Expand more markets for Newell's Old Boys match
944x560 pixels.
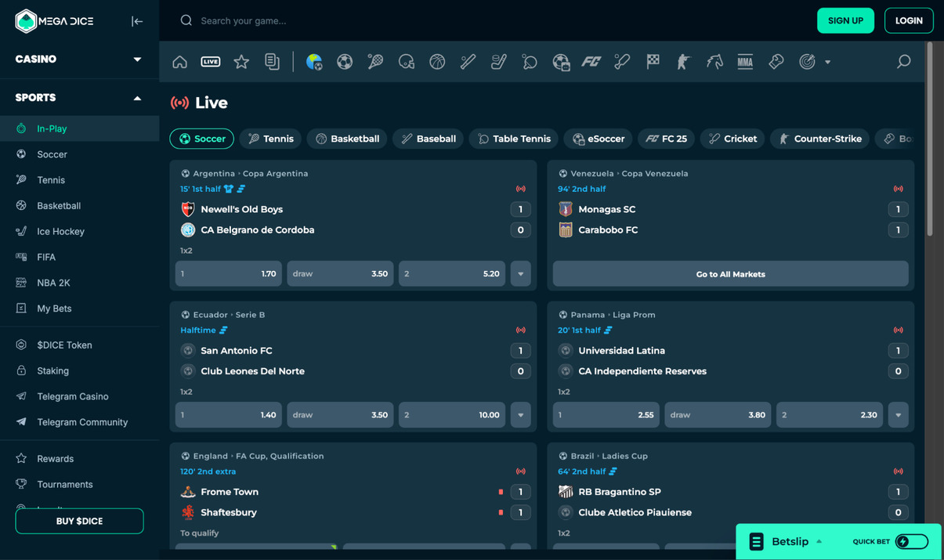pyautogui.click(x=520, y=274)
